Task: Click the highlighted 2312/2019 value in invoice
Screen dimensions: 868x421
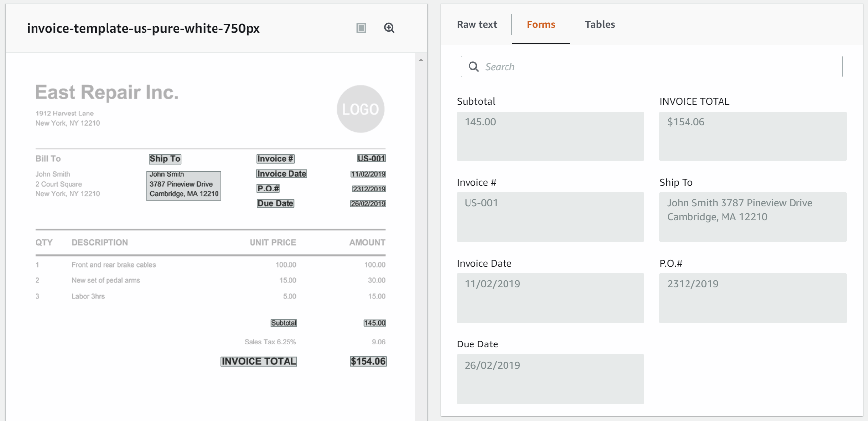Action: pyautogui.click(x=369, y=189)
